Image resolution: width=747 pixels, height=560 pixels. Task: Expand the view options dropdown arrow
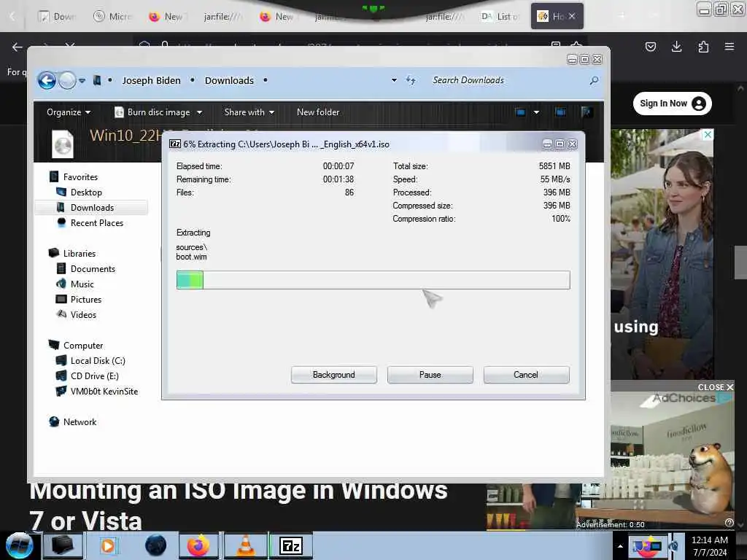pyautogui.click(x=536, y=112)
